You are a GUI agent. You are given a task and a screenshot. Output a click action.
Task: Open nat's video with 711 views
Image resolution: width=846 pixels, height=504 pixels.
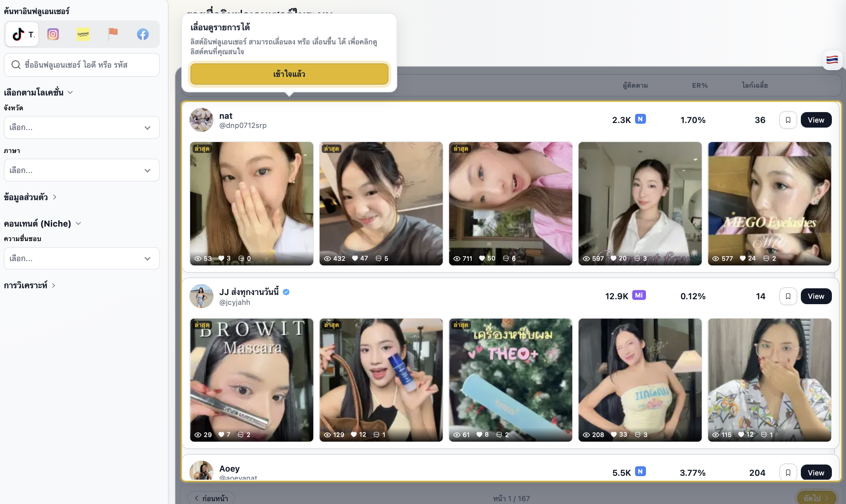[x=510, y=204]
